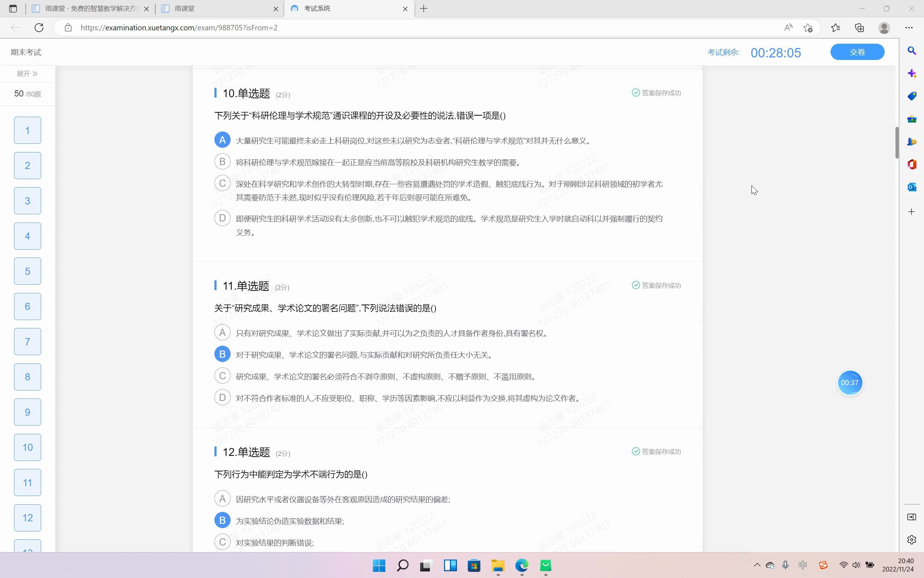Select option B for question 11
The width and height of the screenshot is (924, 578).
coord(222,354)
